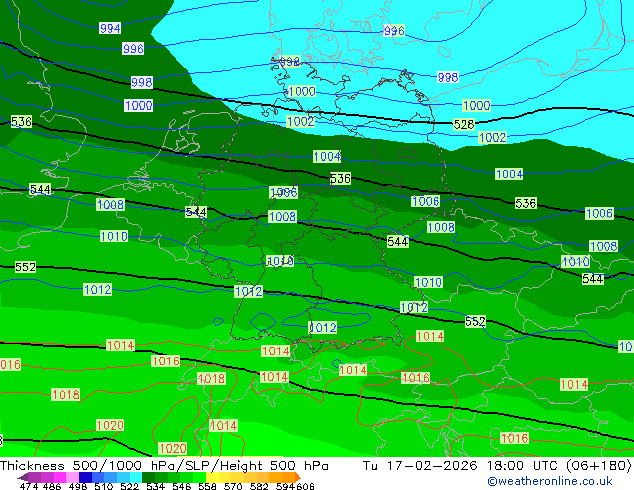Click the 570 legend value
The height and width of the screenshot is (490, 634).
coord(233,486)
